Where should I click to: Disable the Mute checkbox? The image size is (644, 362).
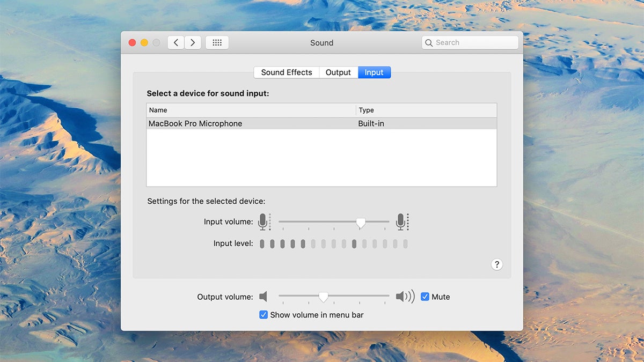pyautogui.click(x=425, y=296)
